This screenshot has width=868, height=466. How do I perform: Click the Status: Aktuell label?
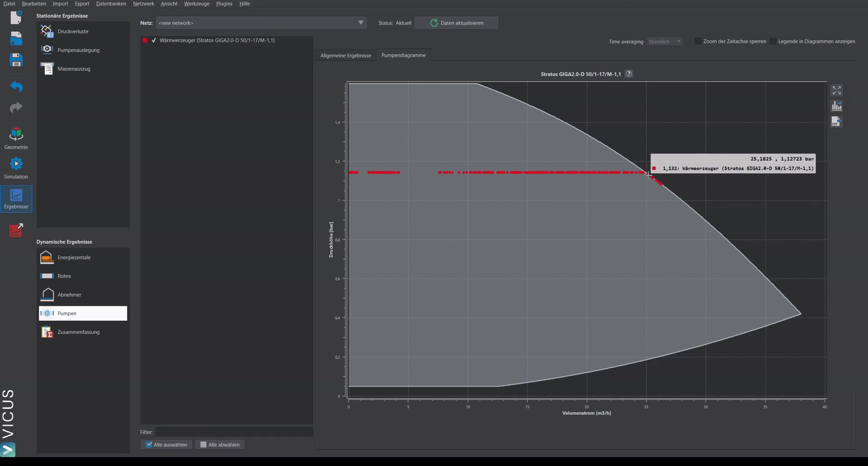tap(395, 23)
